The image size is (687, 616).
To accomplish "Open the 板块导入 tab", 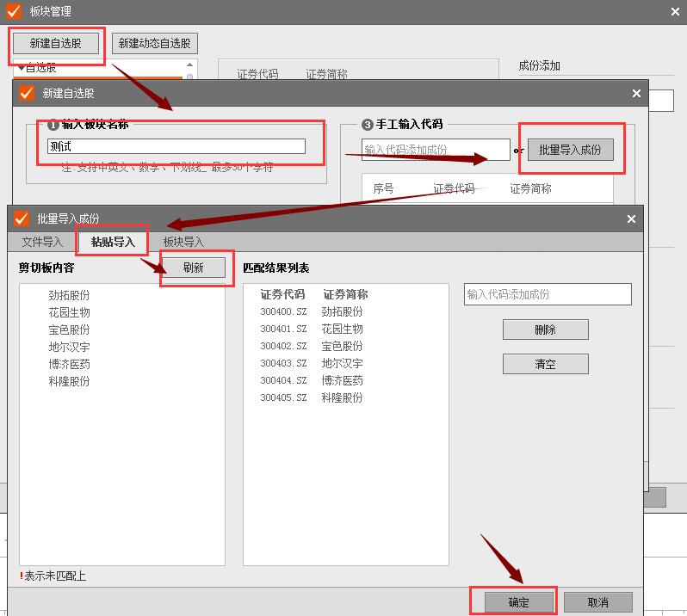I will pyautogui.click(x=183, y=242).
